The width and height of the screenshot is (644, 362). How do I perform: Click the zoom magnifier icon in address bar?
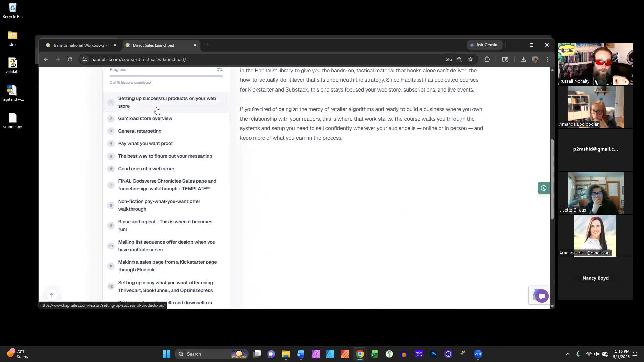[x=459, y=59]
